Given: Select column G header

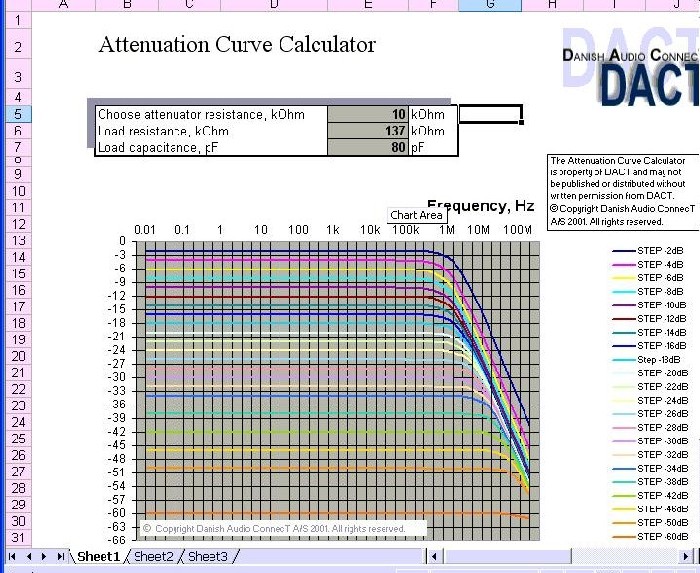Looking at the screenshot, I should click(490, 6).
